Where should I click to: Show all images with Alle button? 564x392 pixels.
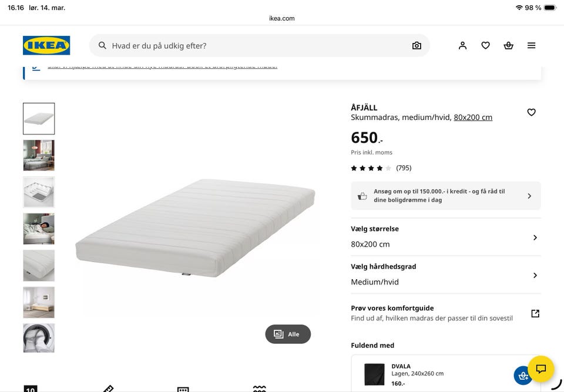(x=288, y=334)
